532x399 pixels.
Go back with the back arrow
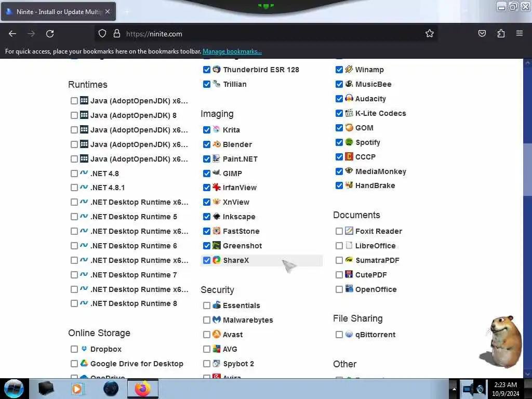pyautogui.click(x=12, y=34)
